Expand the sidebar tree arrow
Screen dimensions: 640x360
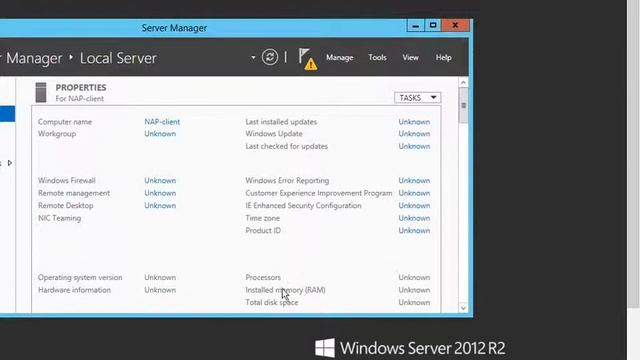(x=10, y=163)
